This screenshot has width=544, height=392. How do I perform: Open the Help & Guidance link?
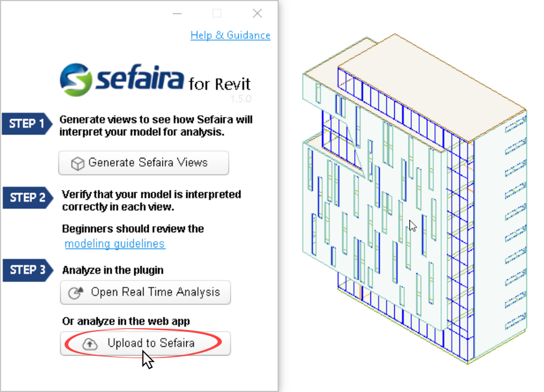click(231, 35)
